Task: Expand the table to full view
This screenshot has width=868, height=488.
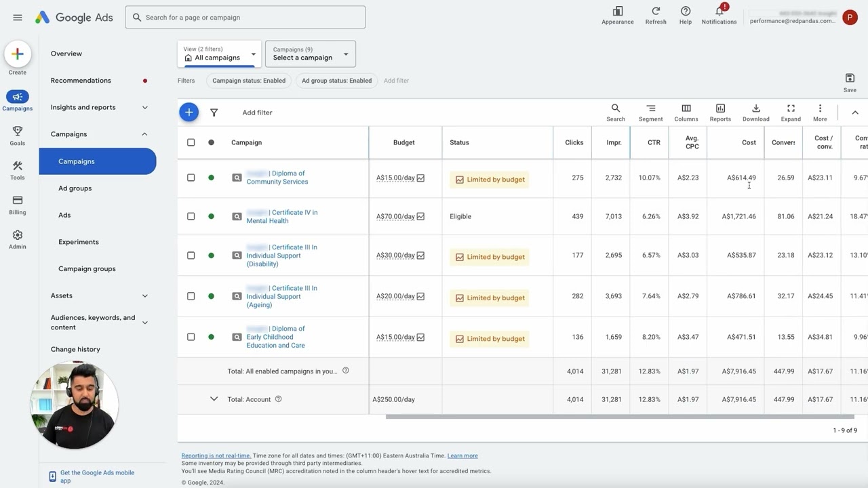Action: pos(791,113)
